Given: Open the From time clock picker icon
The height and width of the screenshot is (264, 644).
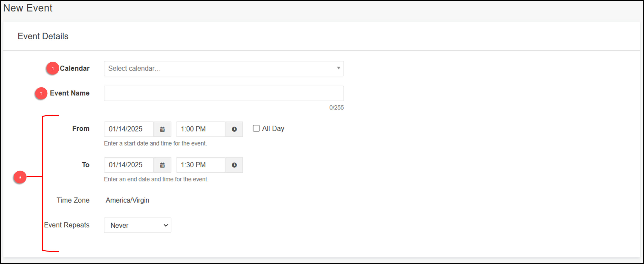Looking at the screenshot, I should point(234,129).
